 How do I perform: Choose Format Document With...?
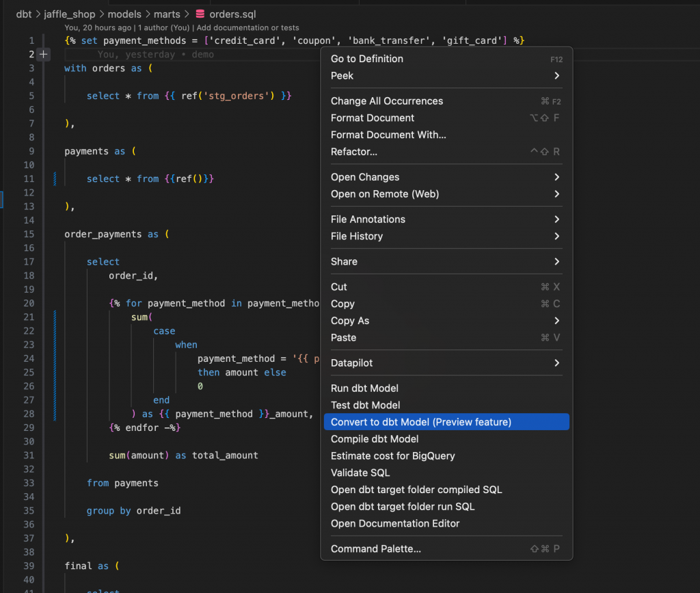click(x=446, y=135)
